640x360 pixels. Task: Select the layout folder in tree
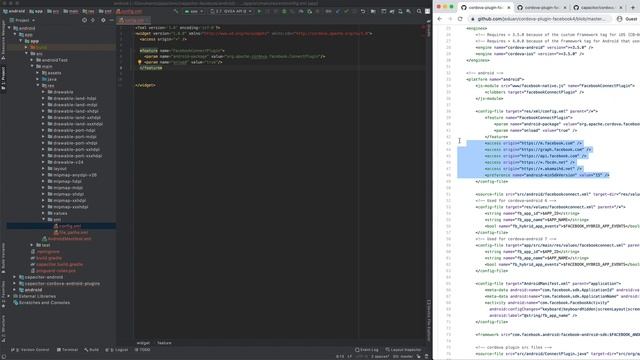pos(57,169)
